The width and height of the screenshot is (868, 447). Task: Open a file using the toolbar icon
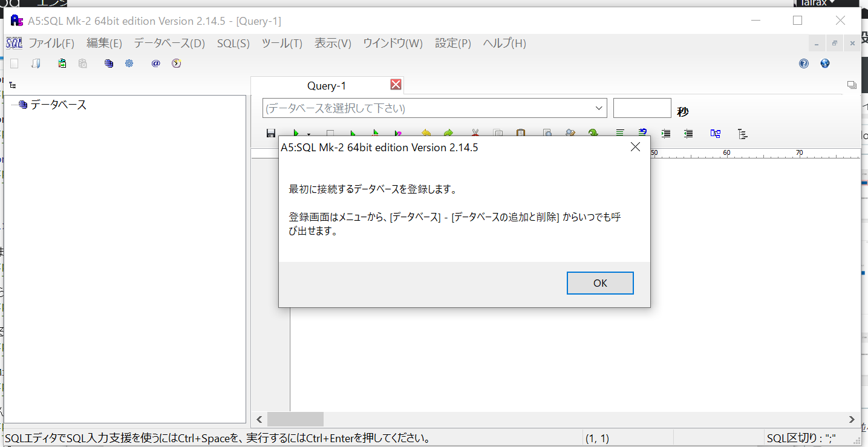pyautogui.click(x=36, y=64)
